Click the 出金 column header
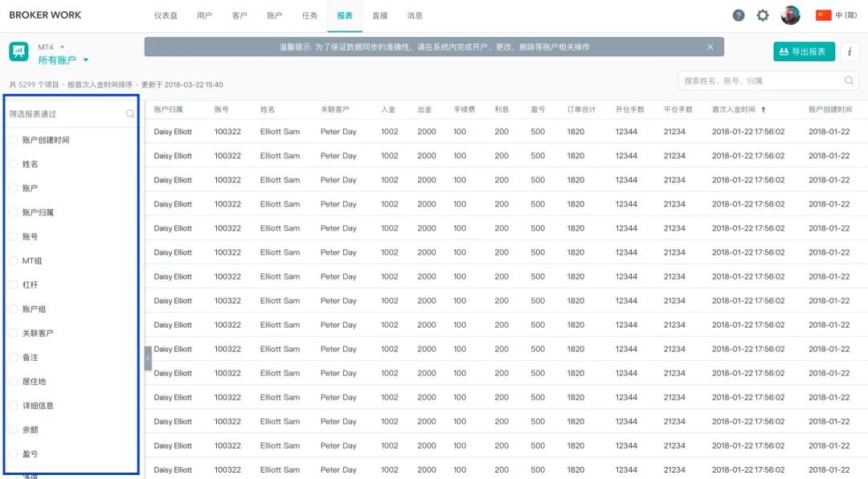 coord(424,109)
